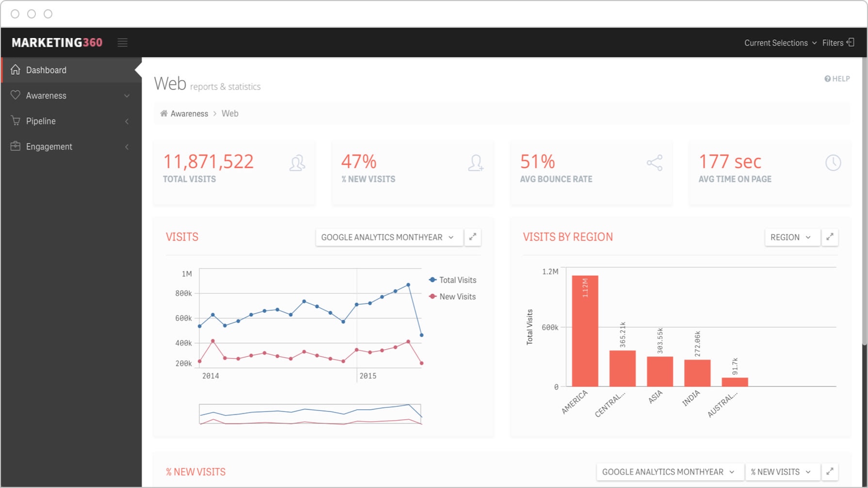Click the clock icon on Avg Time On Page card
Image resolution: width=868 pixels, height=488 pixels.
(834, 163)
